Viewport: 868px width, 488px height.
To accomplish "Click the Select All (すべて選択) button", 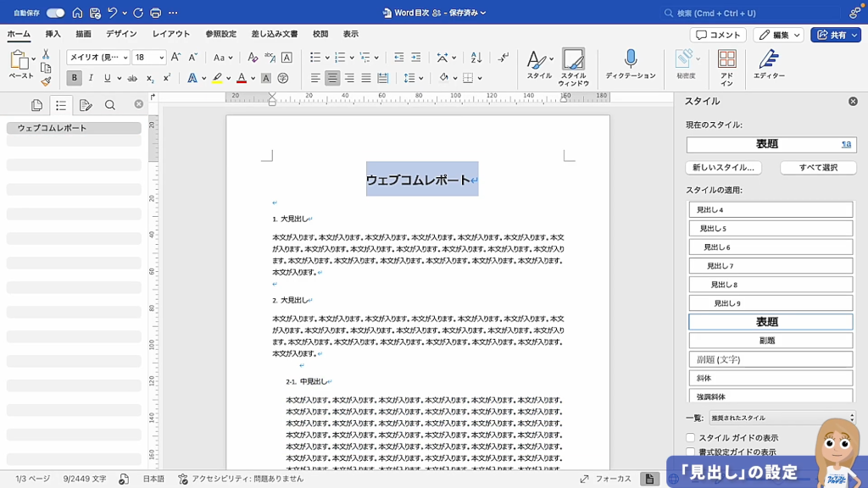I will pos(817,168).
